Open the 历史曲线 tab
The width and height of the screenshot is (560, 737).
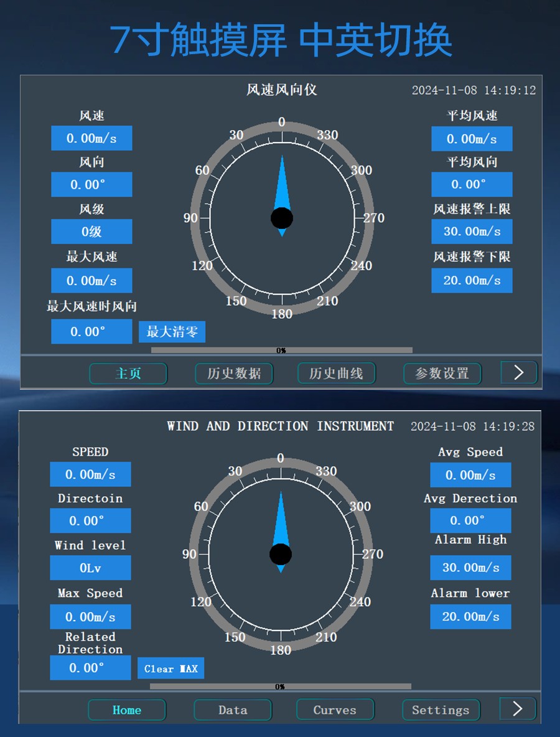(x=337, y=373)
